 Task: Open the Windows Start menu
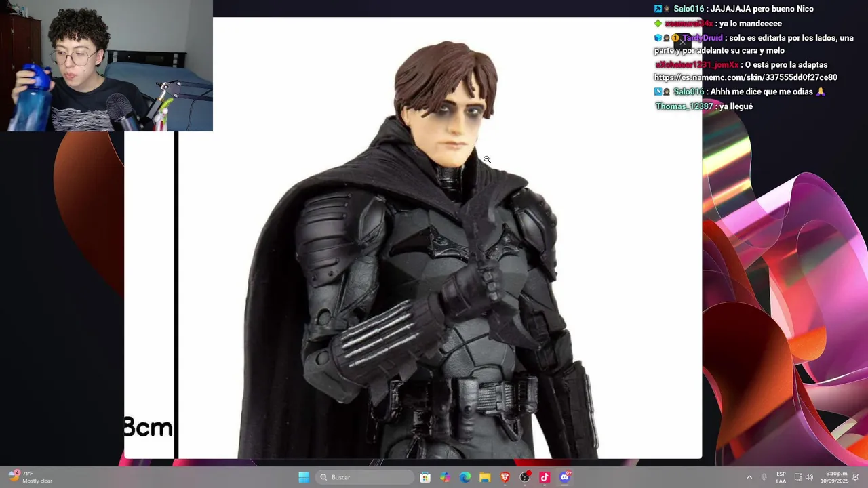tap(304, 477)
